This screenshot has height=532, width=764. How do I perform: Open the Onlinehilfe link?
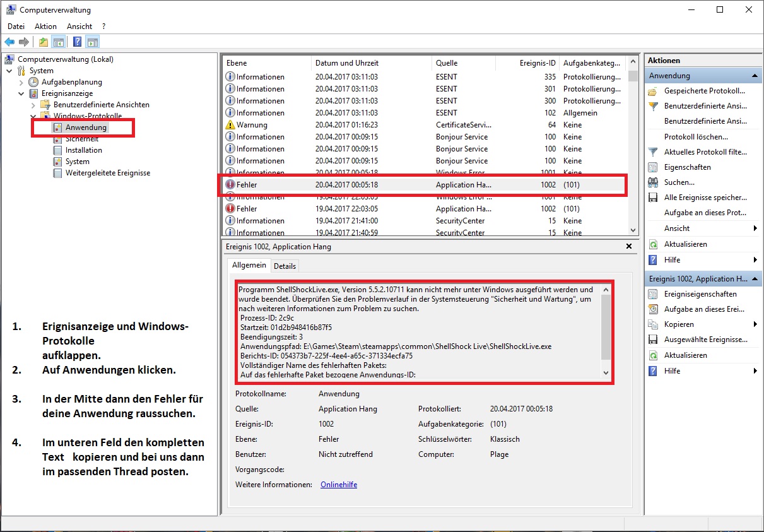tap(339, 485)
